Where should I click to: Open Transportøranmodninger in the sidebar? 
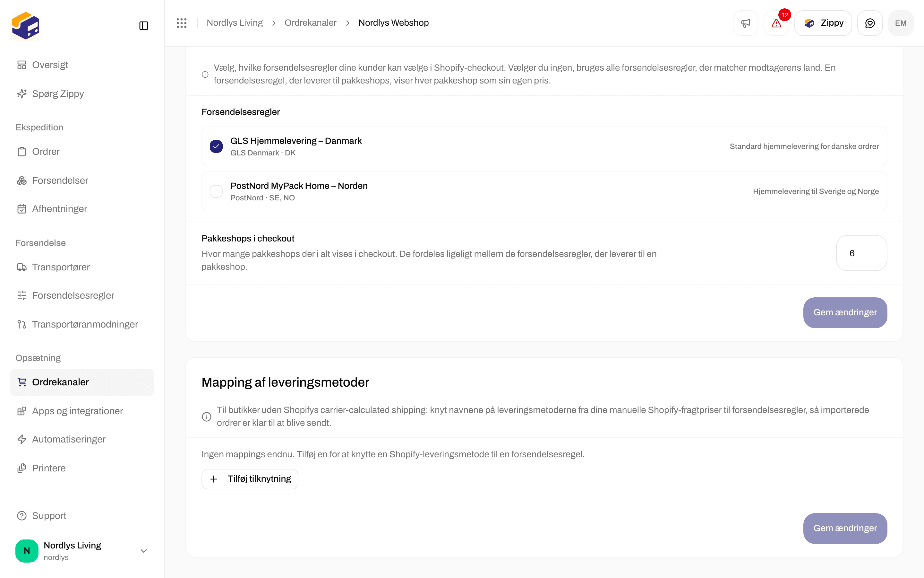pyautogui.click(x=82, y=324)
